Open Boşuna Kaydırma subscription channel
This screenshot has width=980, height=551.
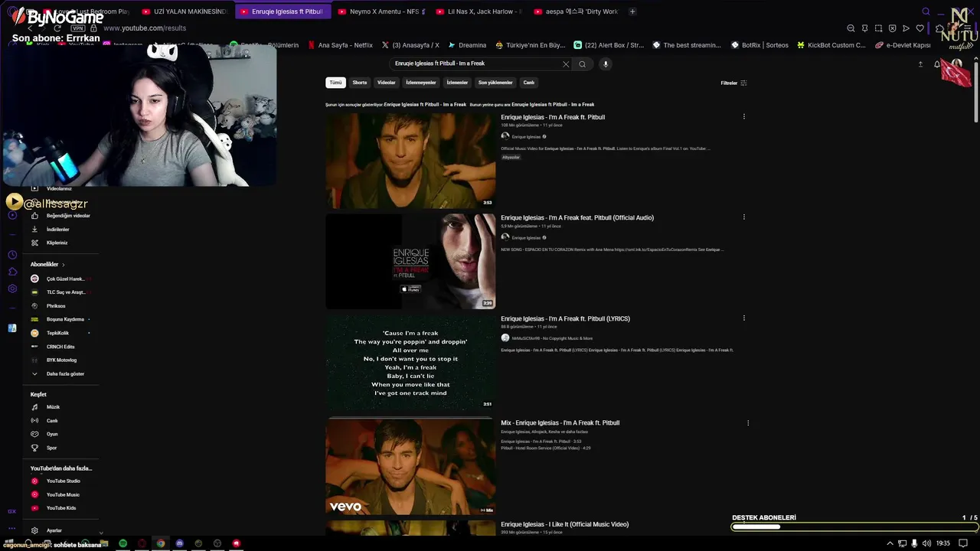pos(60,319)
